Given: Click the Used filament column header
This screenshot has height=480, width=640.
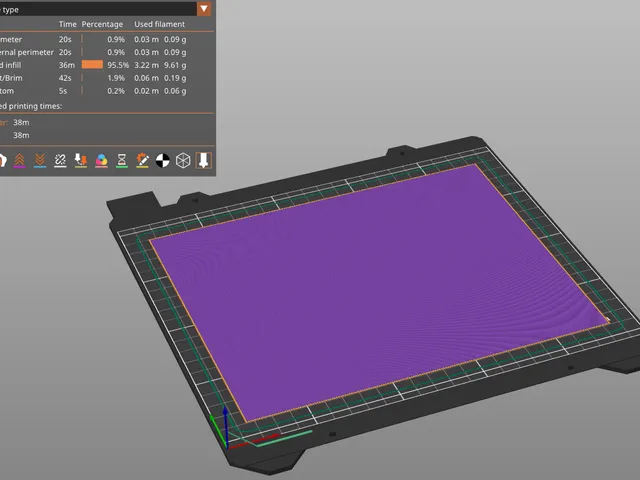Looking at the screenshot, I should [x=159, y=24].
